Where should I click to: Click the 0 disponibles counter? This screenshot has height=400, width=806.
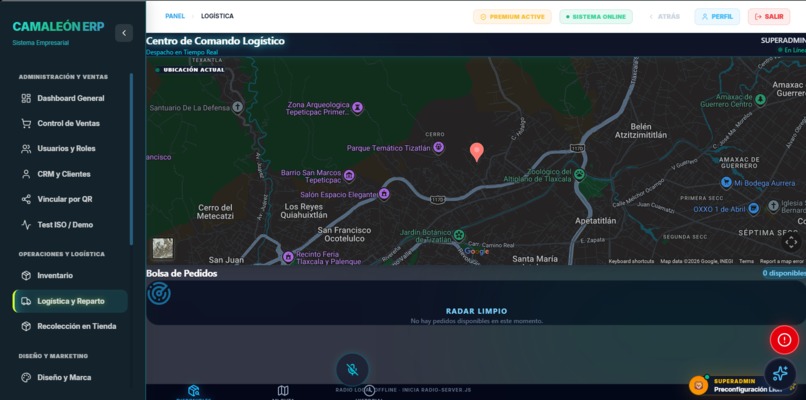[784, 273]
